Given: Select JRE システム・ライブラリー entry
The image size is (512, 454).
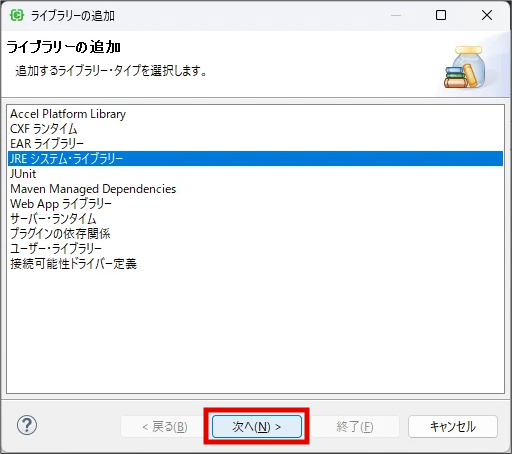Looking at the screenshot, I should pyautogui.click(x=255, y=159).
